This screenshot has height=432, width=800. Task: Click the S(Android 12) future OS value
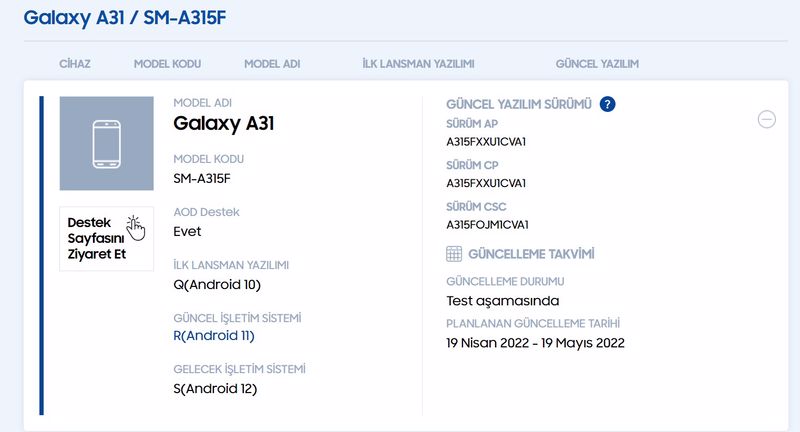tap(215, 389)
